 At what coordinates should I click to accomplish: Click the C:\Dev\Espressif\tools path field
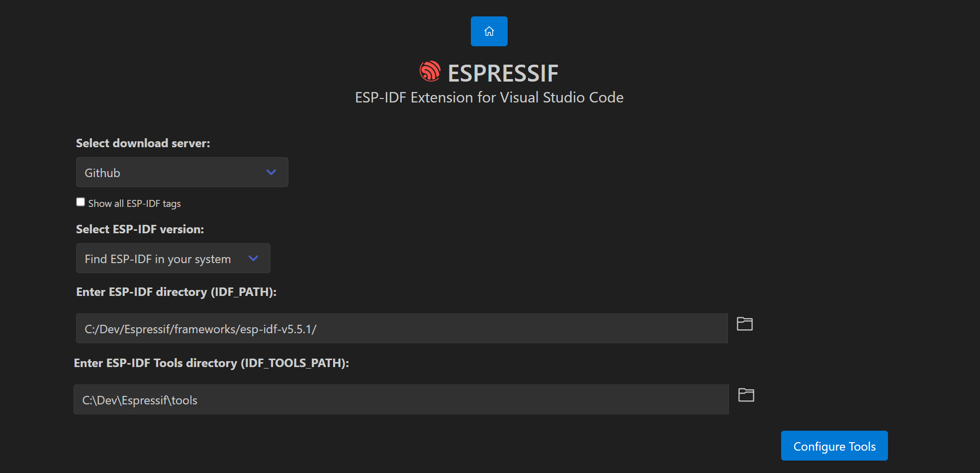[401, 399]
